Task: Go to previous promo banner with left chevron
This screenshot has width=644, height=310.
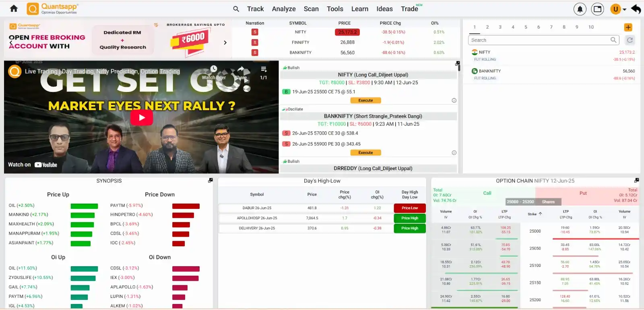Action: click(x=11, y=42)
